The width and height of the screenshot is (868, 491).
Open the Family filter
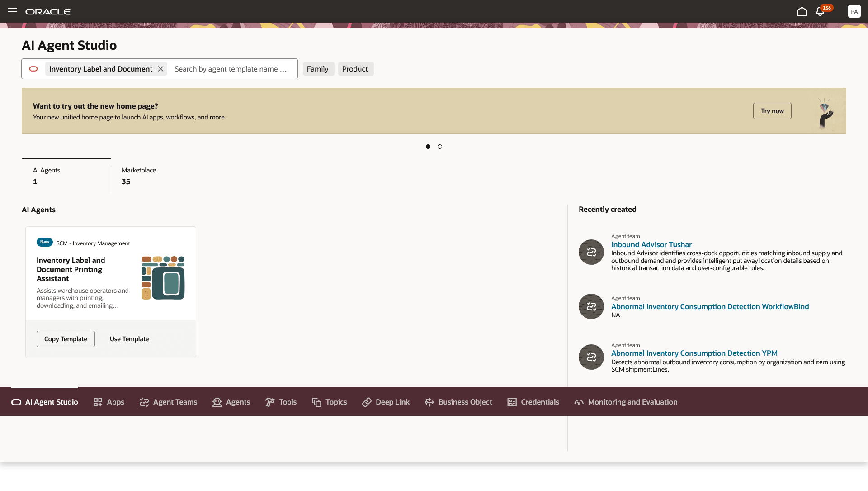(x=318, y=69)
